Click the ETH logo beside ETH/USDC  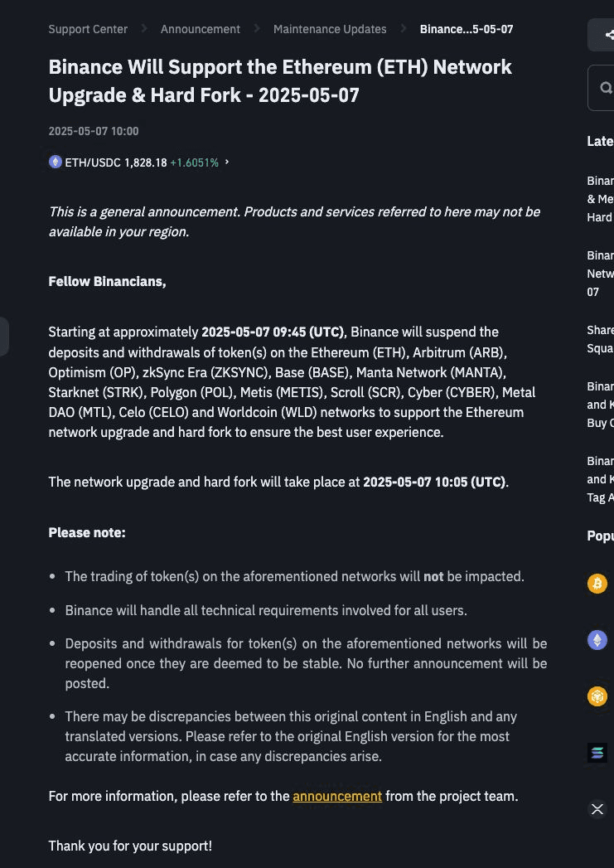coord(56,162)
